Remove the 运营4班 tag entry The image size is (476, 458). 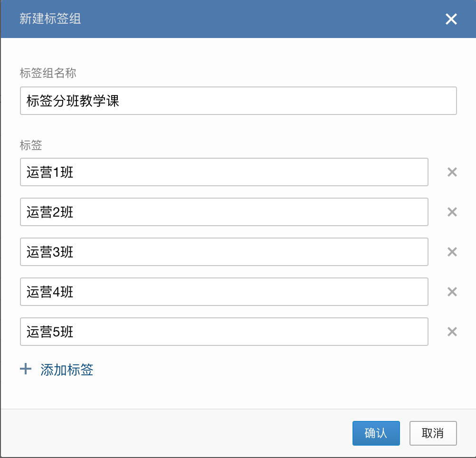click(452, 292)
